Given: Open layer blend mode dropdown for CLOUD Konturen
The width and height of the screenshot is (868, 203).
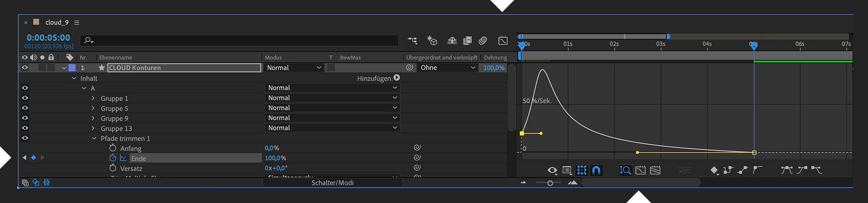Looking at the screenshot, I should pos(294,68).
